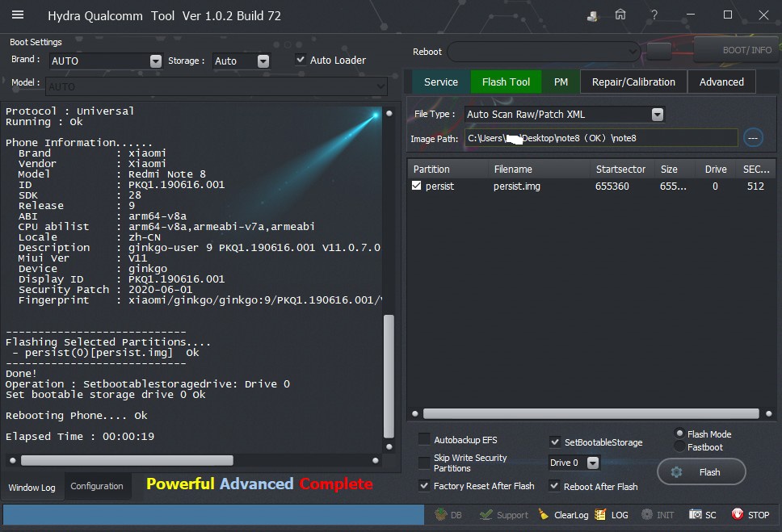
Task: Click the home icon in title bar
Action: coord(620,15)
